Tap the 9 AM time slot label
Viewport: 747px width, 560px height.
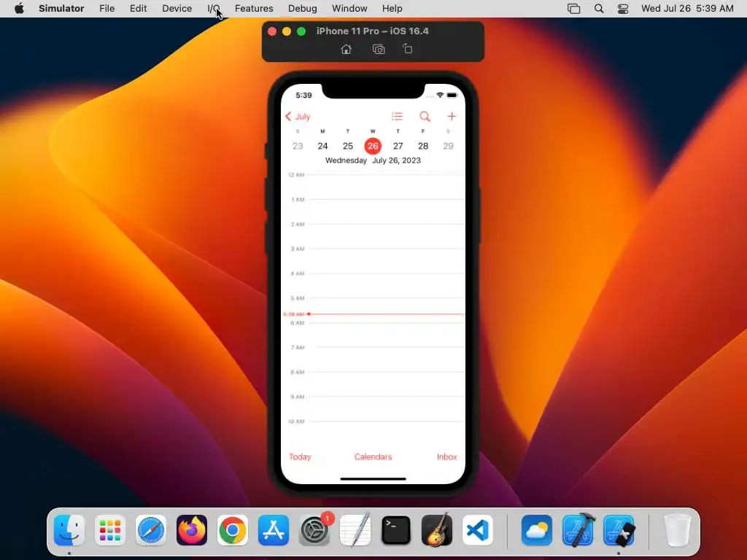click(298, 397)
